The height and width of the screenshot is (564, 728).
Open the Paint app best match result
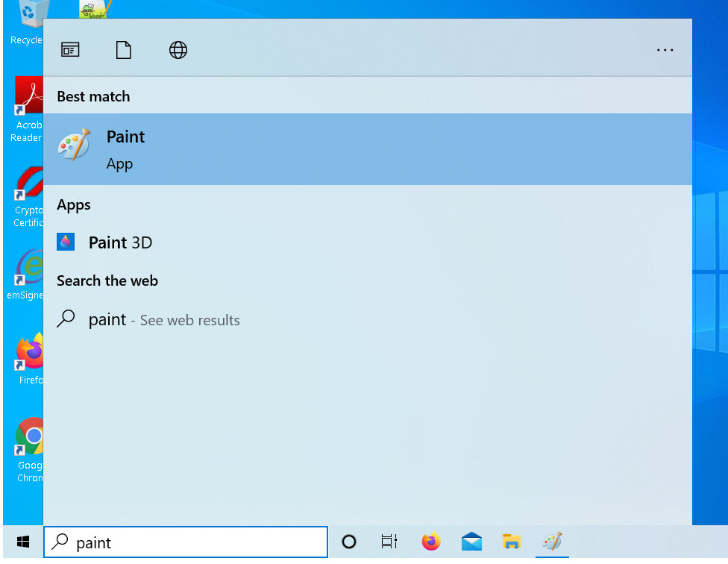367,149
